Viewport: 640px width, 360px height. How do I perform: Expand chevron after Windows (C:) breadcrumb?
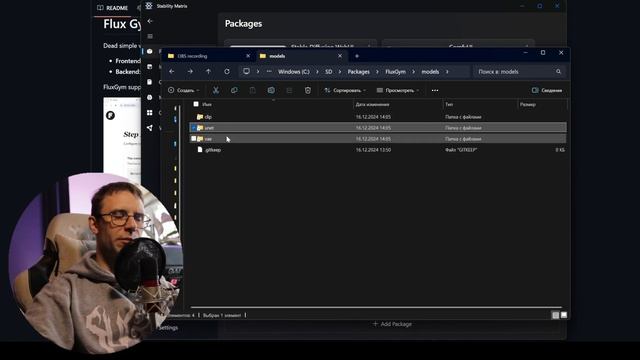(317, 71)
